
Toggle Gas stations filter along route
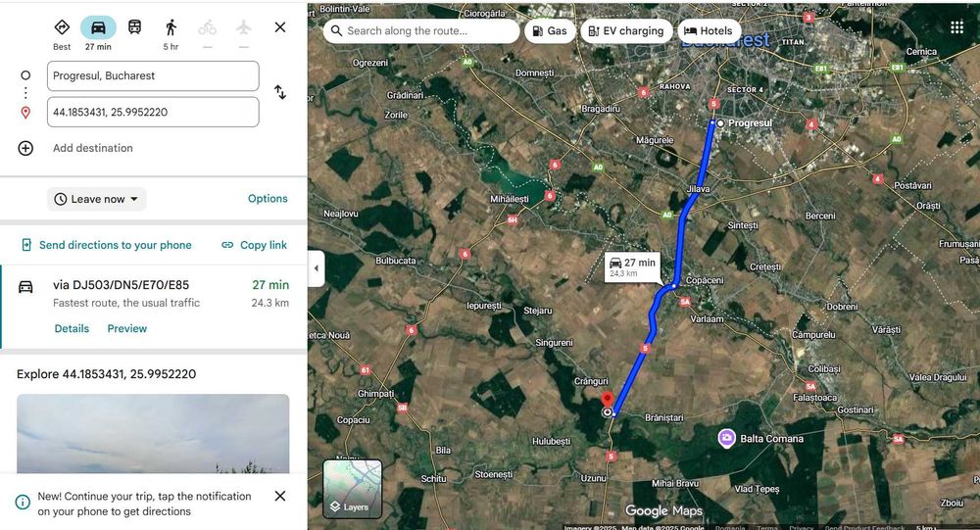[x=549, y=31]
